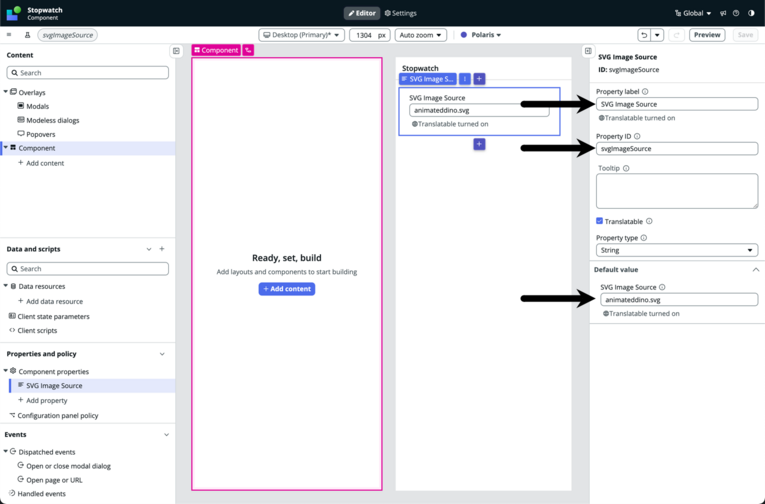Image resolution: width=765 pixels, height=504 pixels.
Task: Click the undo arrow button
Action: click(x=644, y=35)
